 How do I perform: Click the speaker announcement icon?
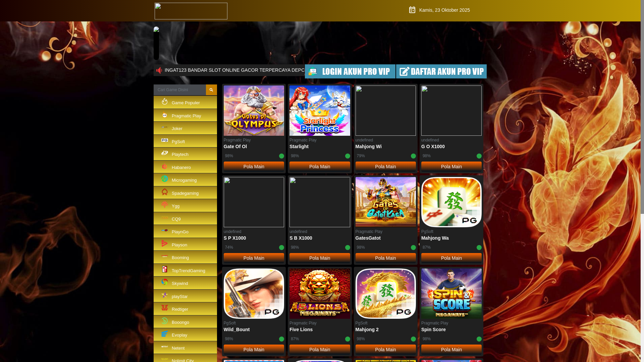(x=159, y=70)
